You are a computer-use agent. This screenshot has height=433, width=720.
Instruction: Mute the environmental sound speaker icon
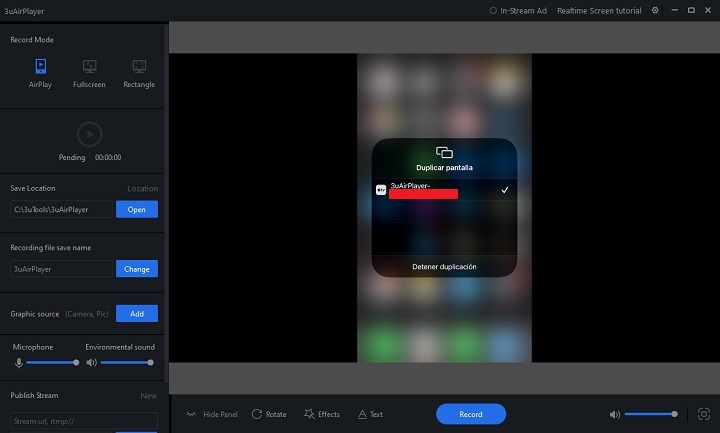pyautogui.click(x=92, y=363)
